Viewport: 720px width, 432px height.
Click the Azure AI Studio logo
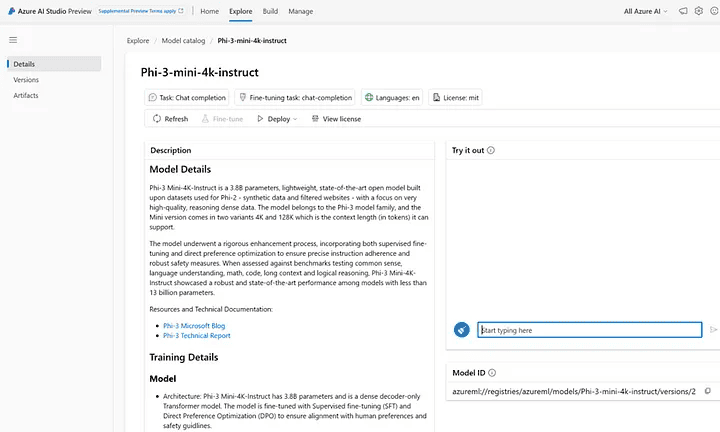[11, 11]
